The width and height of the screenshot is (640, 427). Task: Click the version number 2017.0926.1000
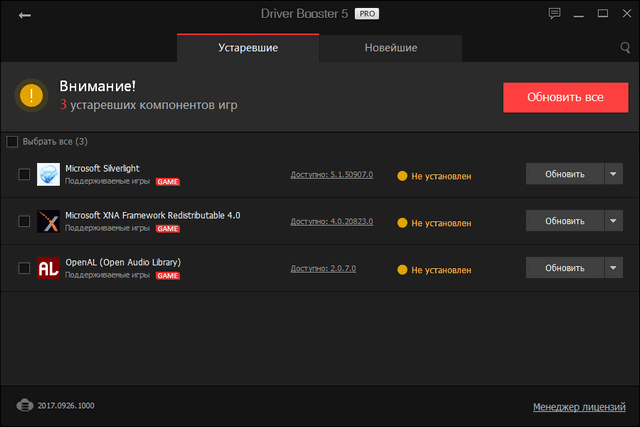pos(66,405)
